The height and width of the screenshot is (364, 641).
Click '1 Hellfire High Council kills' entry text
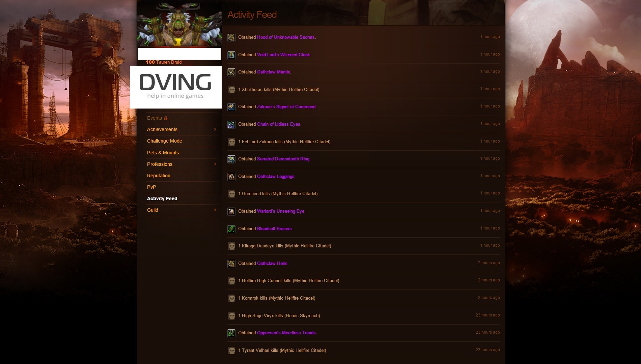pyautogui.click(x=289, y=281)
